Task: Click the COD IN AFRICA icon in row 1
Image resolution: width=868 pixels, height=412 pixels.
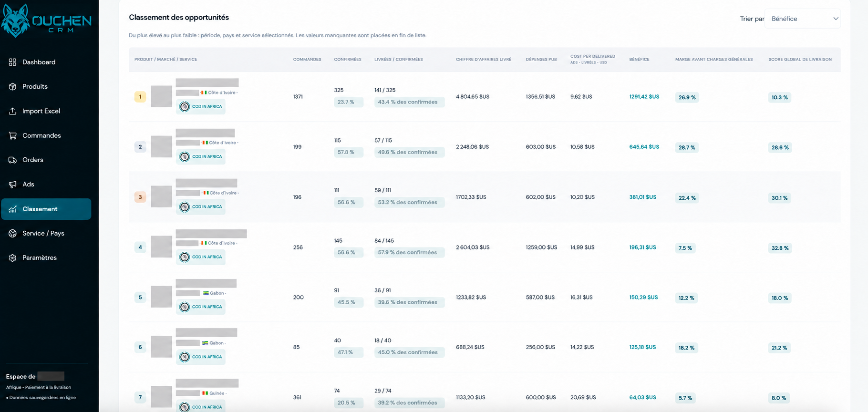Action: pyautogui.click(x=185, y=106)
